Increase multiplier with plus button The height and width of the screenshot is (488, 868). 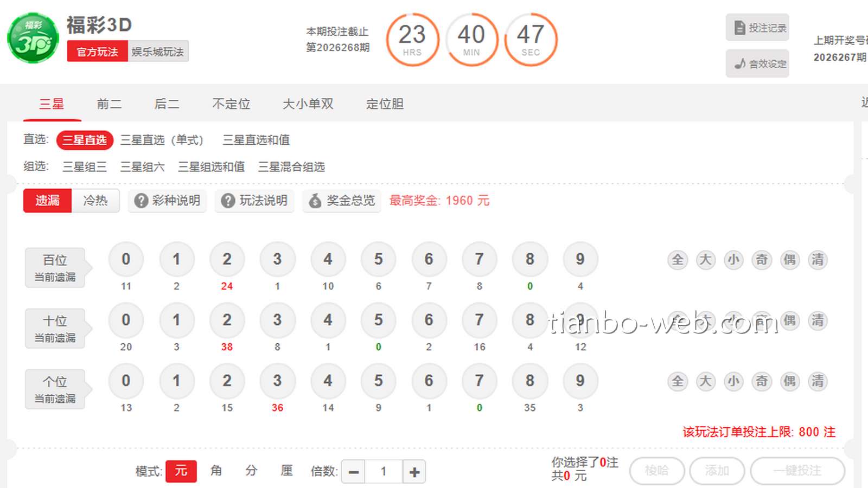[414, 472]
